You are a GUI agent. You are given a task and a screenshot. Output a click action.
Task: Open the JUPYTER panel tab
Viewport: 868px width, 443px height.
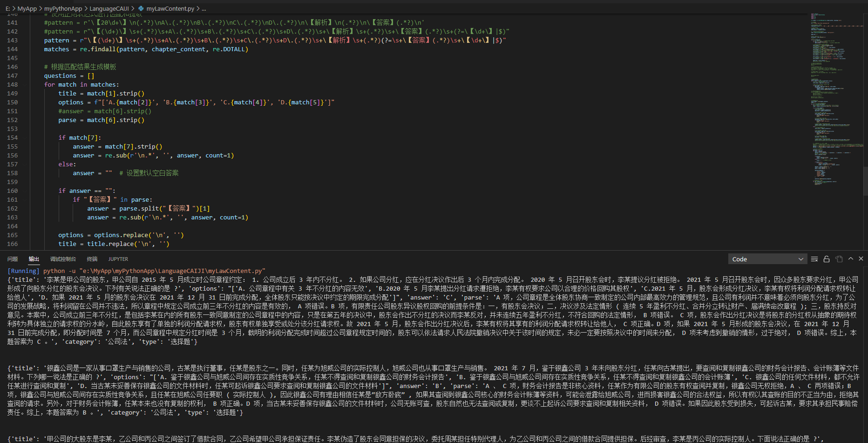118,259
